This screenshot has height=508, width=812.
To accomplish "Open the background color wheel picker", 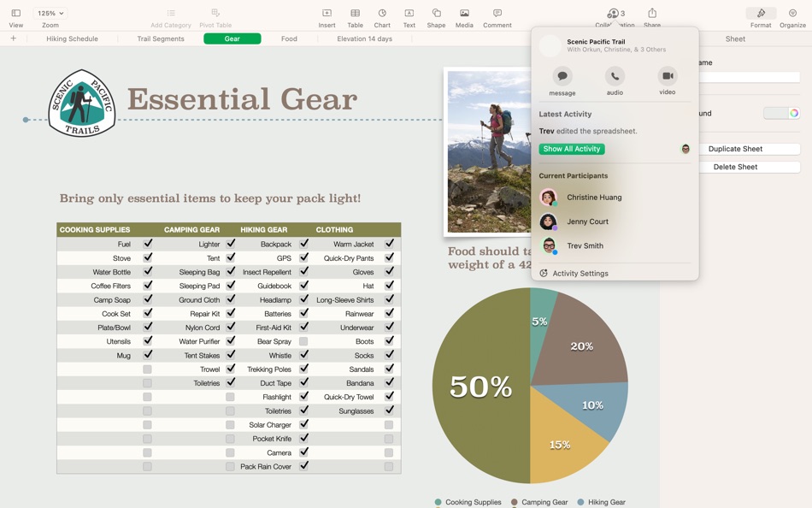I will (794, 113).
